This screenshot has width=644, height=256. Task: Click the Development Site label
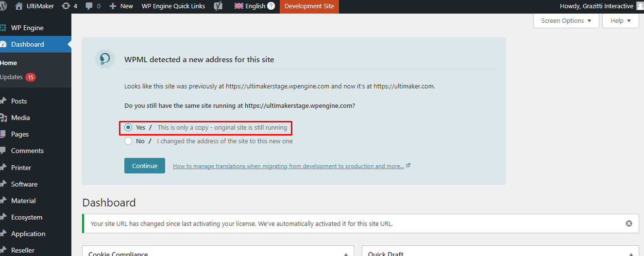309,6
